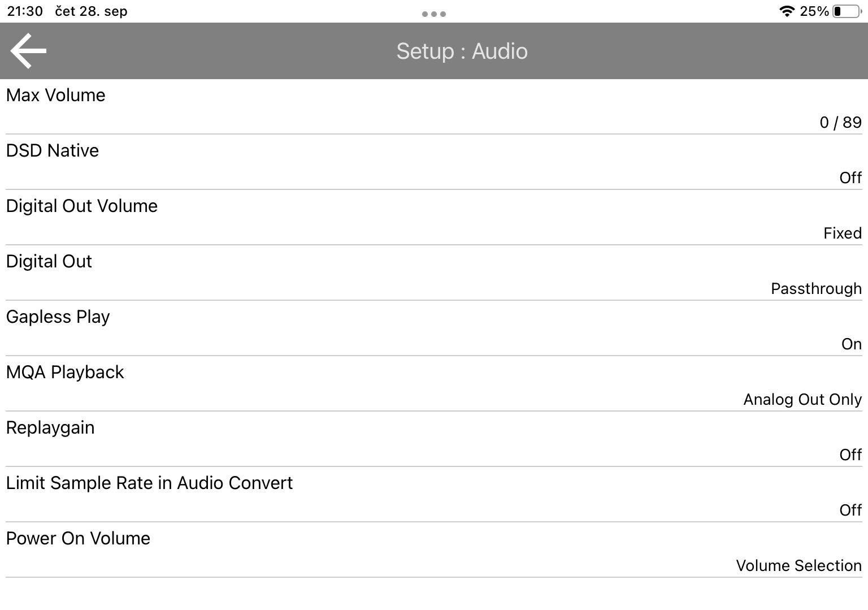
Task: Toggle Gapless Play On value
Action: [851, 344]
